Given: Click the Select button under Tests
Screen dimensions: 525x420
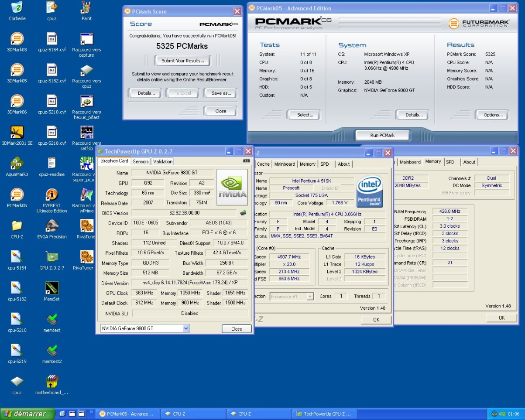Looking at the screenshot, I should 305,115.
